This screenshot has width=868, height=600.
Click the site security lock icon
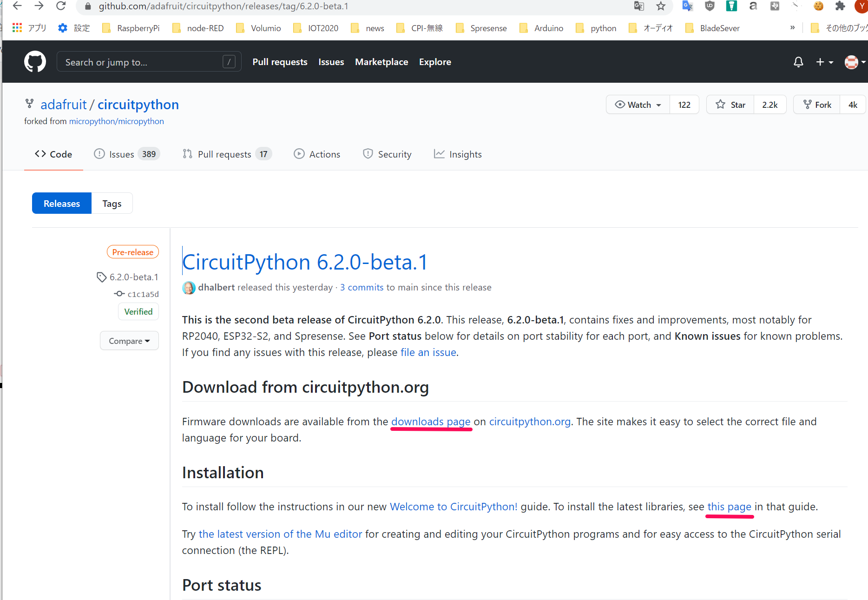pos(87,6)
